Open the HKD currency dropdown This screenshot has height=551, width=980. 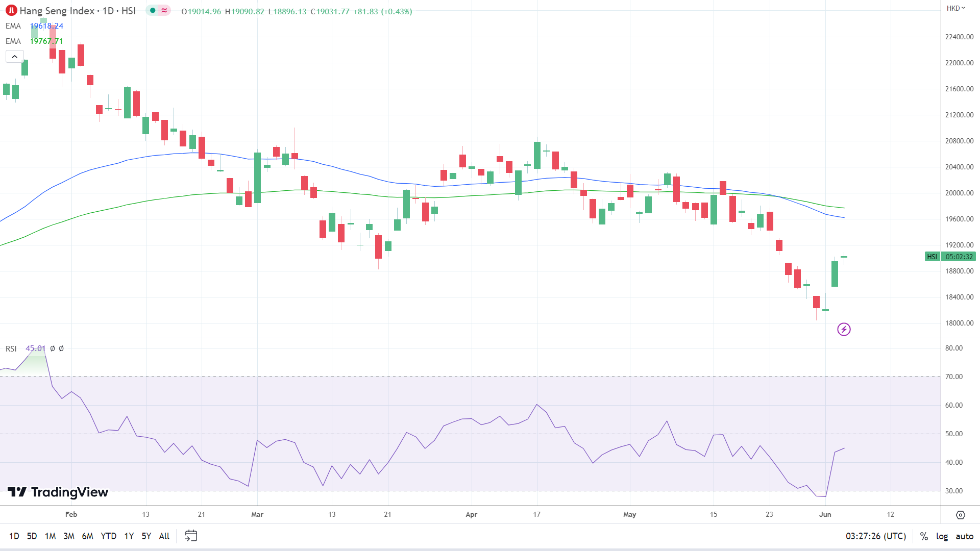tap(956, 8)
